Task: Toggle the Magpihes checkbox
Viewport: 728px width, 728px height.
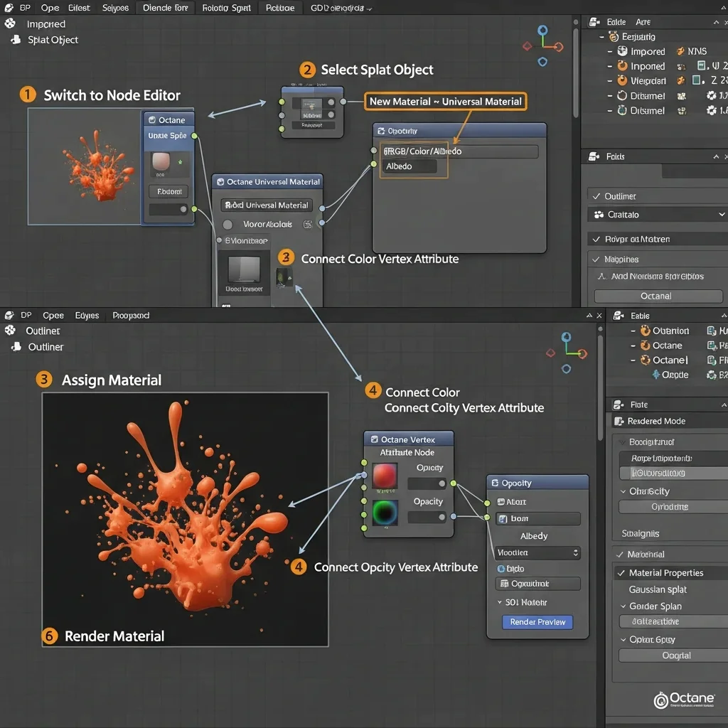Action: 596,259
